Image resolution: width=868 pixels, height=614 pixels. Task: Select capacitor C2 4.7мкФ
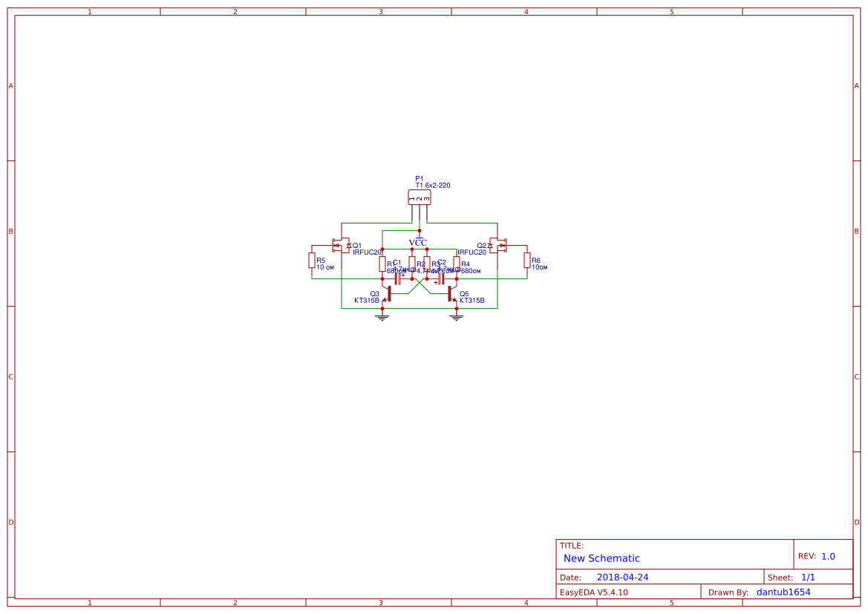point(440,279)
